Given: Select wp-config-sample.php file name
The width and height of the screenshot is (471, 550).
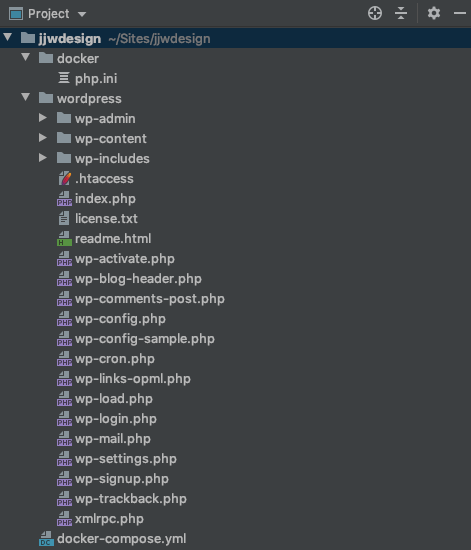Looking at the screenshot, I should click(x=145, y=339).
